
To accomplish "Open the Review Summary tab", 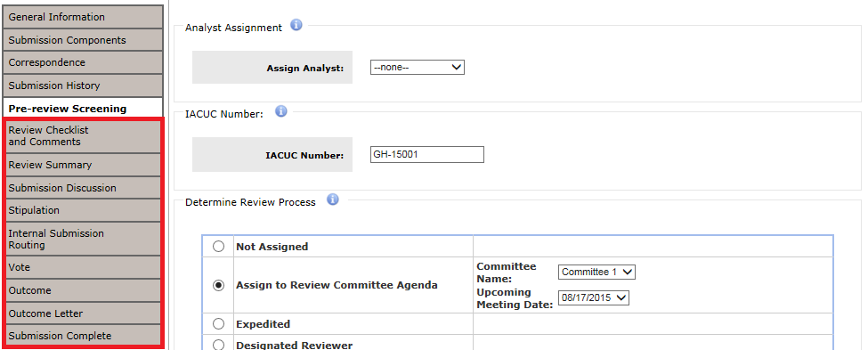I will coord(83,165).
